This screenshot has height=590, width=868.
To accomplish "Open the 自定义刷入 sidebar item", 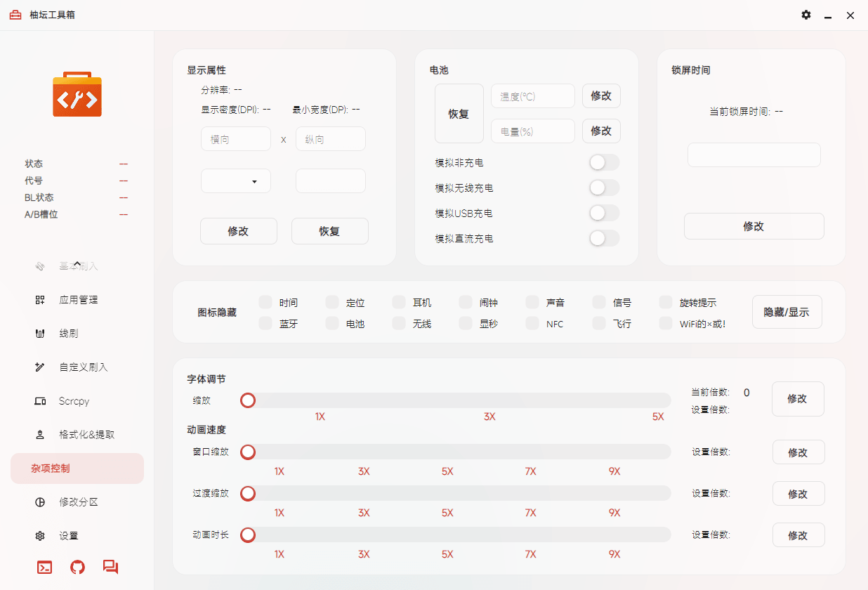I will [83, 367].
